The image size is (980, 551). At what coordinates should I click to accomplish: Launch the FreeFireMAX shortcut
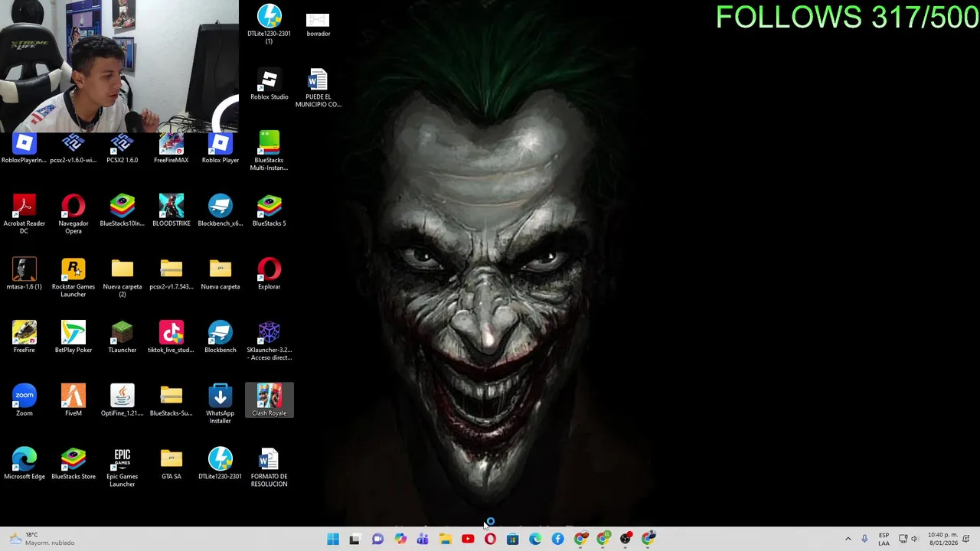(171, 149)
